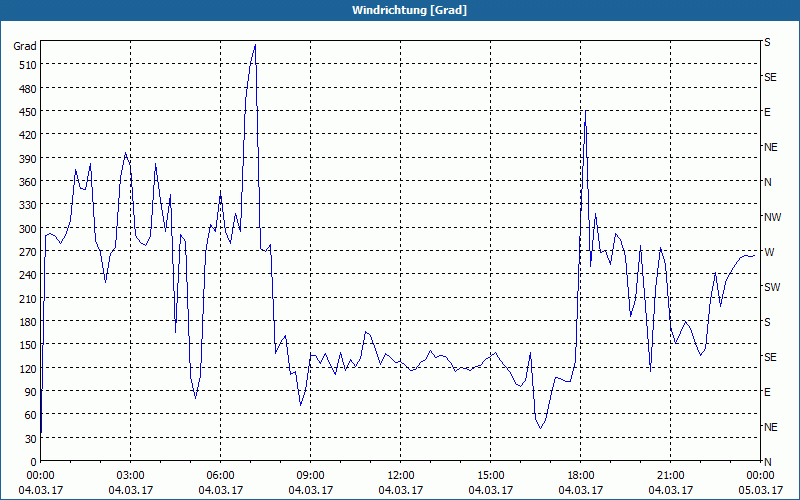Click the '21:00' time label
This screenshot has height=500, width=800.
pyautogui.click(x=670, y=476)
